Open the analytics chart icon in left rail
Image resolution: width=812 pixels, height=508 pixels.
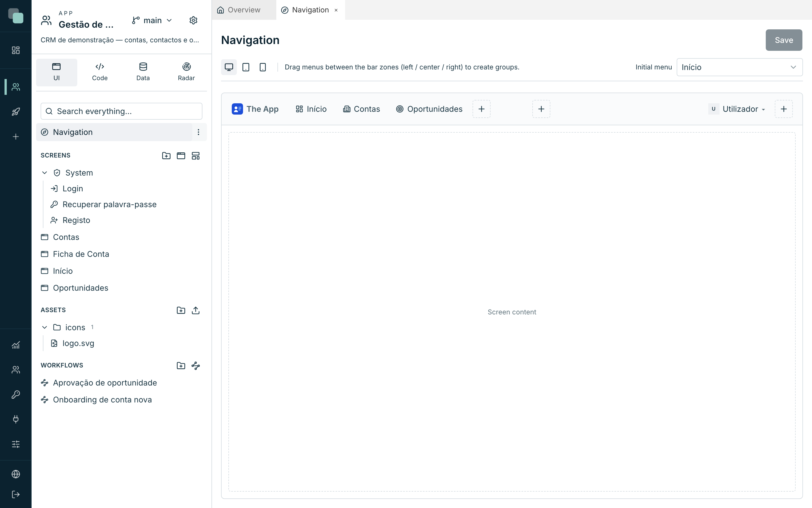[x=16, y=345]
